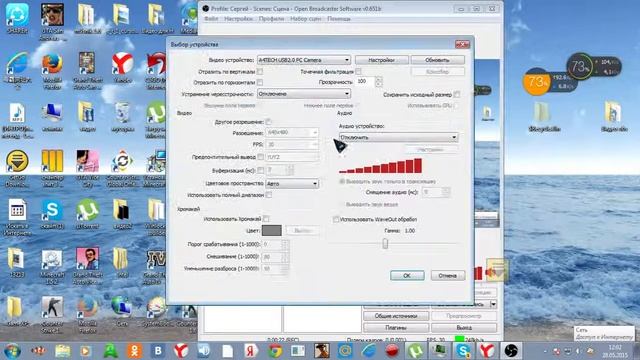Check 'Другое разрешение' checkbox
This screenshot has height=360, width=640.
click(268, 122)
